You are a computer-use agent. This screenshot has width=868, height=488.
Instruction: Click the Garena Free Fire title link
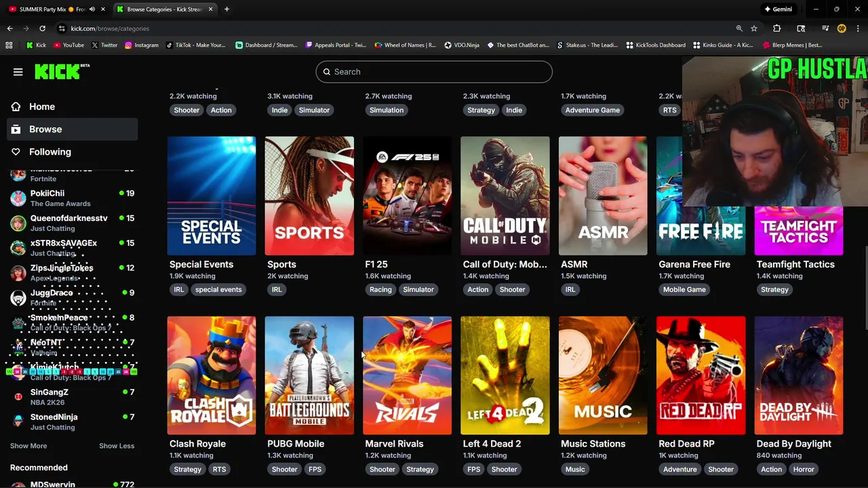click(694, 264)
